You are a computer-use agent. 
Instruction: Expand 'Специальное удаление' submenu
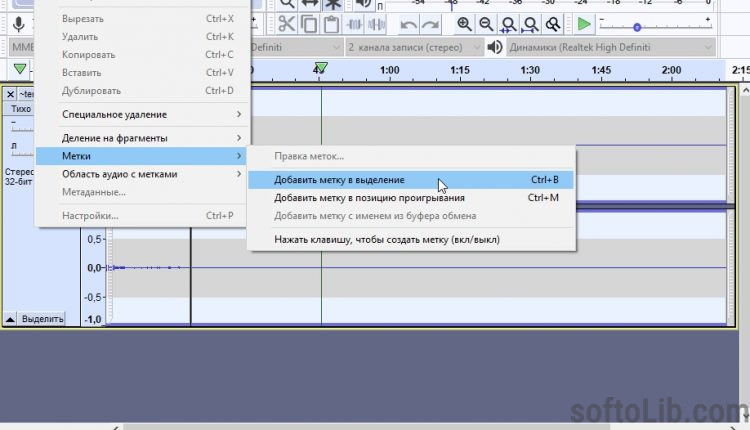143,114
